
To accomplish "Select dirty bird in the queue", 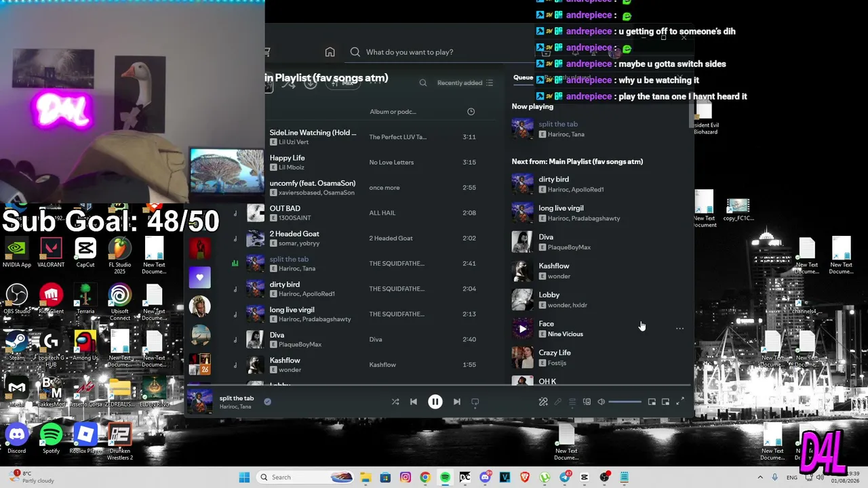I will [553, 180].
